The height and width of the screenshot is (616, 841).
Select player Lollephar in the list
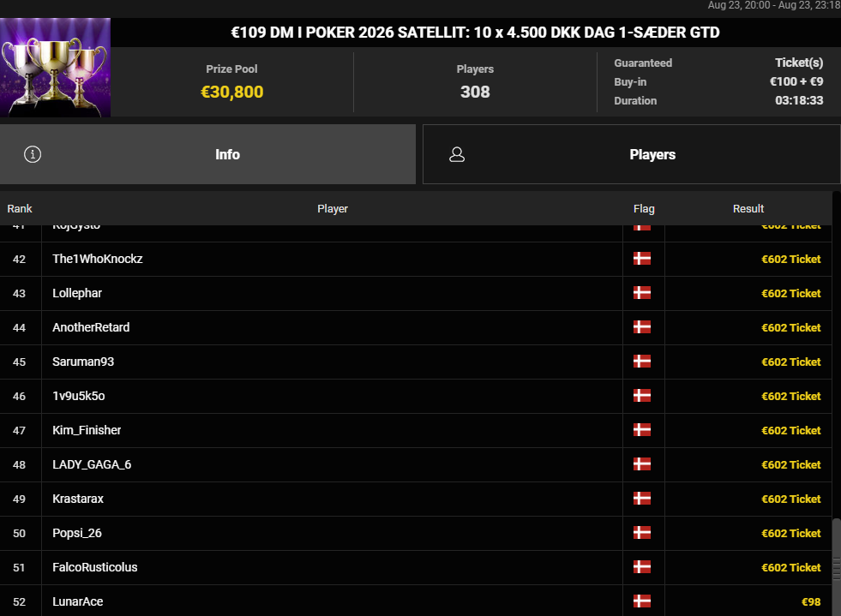(416, 293)
